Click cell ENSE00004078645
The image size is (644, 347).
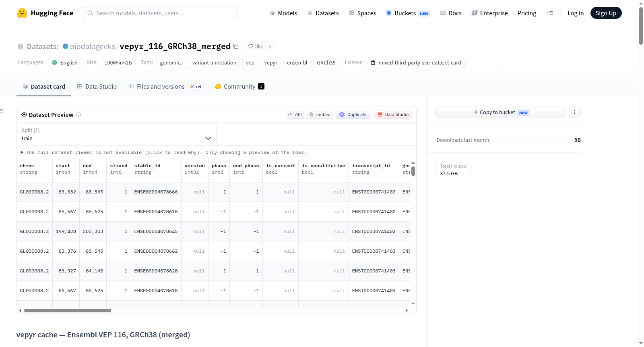(156, 231)
